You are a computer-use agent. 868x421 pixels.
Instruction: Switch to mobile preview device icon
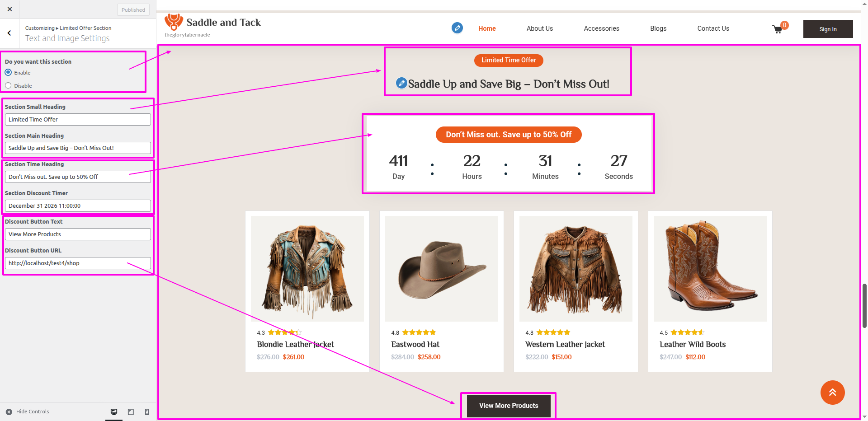point(147,412)
